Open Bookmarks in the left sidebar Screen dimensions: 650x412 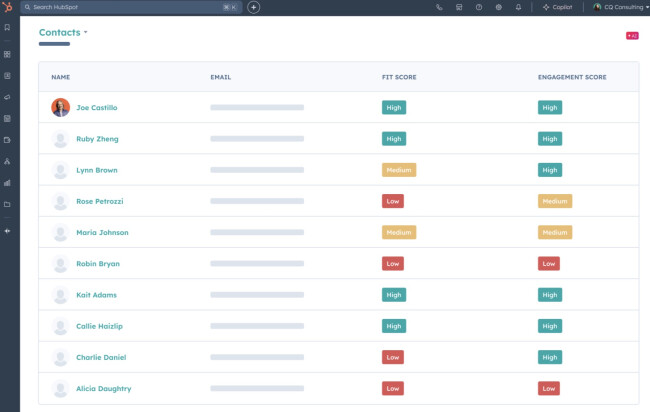point(7,27)
